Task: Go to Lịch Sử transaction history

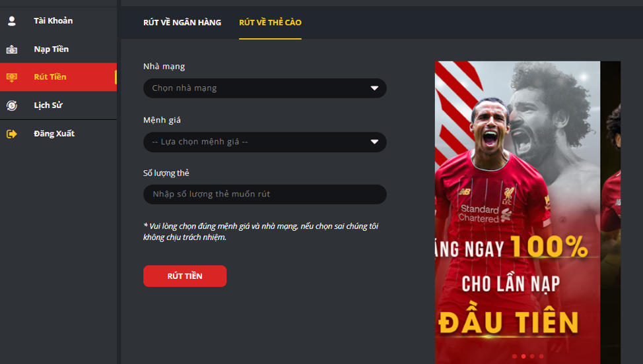Action: [58, 106]
